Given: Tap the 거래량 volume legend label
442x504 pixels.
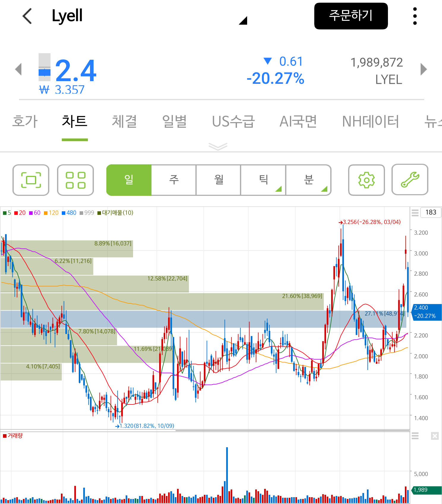Looking at the screenshot, I should coord(13,436).
